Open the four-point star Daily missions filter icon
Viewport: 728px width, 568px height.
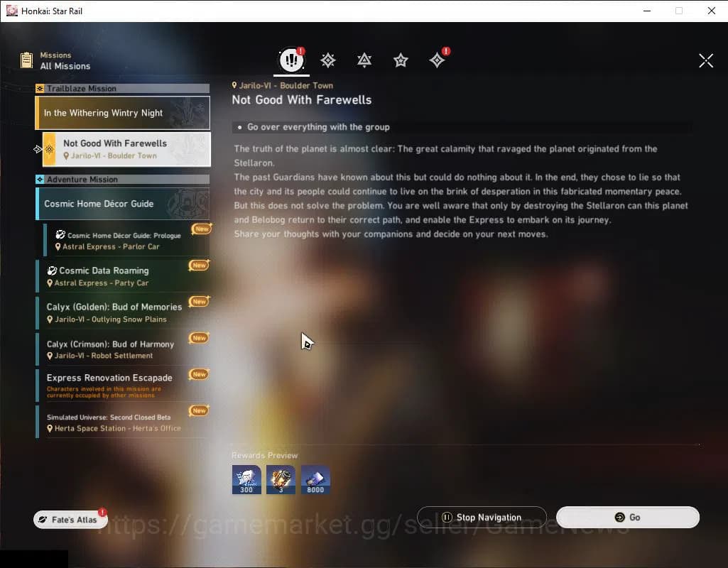click(x=437, y=60)
